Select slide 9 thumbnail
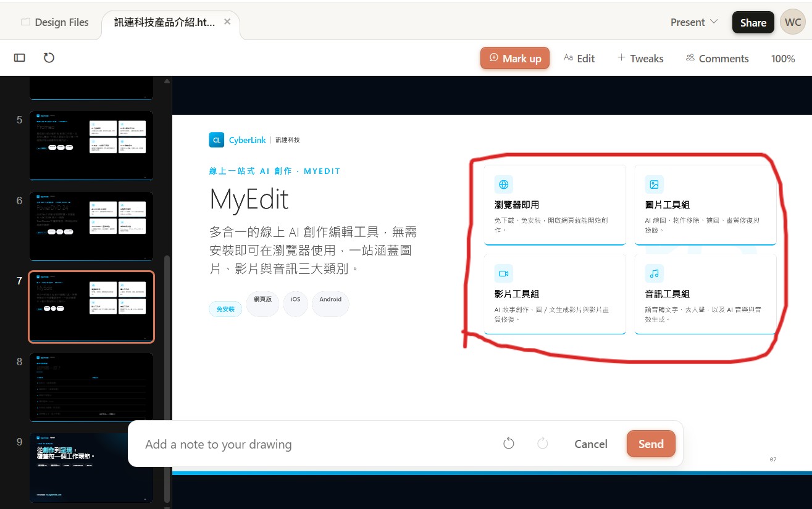Image resolution: width=812 pixels, height=509 pixels. coord(91,468)
